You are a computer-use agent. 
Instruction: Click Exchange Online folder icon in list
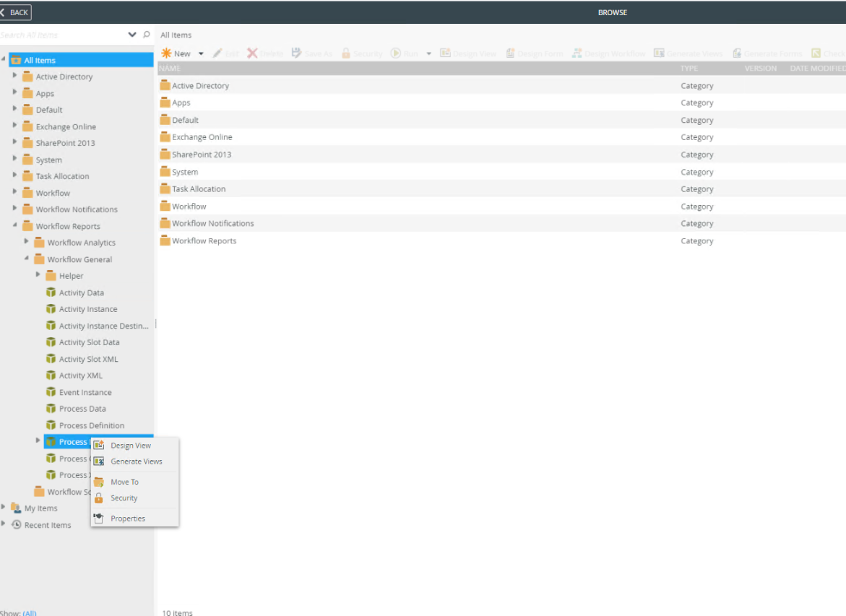coord(165,137)
